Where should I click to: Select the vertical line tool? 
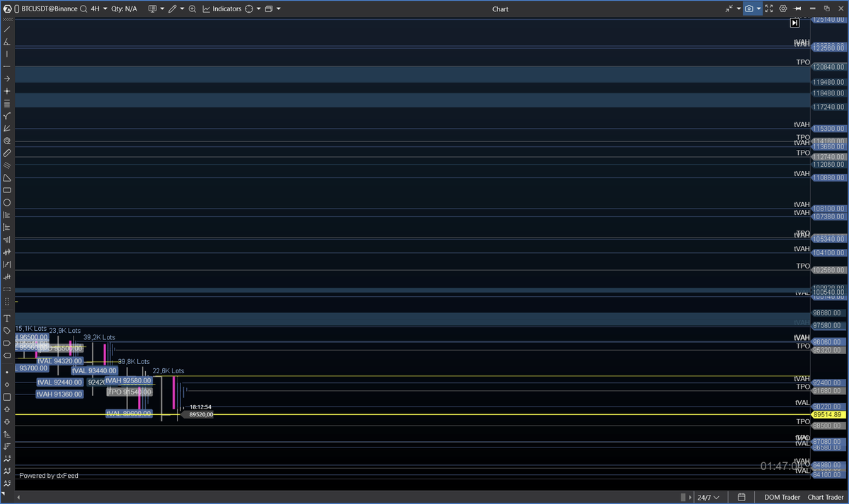click(7, 54)
